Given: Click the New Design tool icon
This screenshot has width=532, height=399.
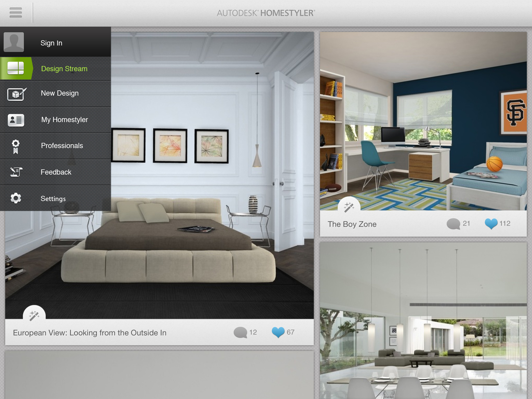Looking at the screenshot, I should (16, 93).
